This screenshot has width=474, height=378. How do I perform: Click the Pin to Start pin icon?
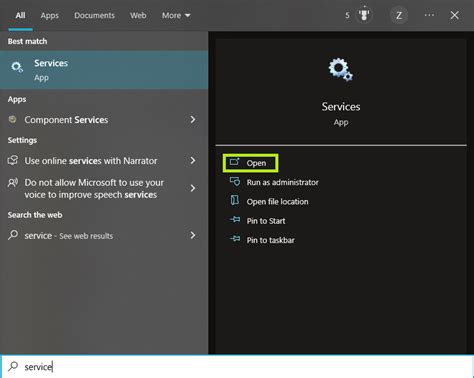tap(235, 220)
